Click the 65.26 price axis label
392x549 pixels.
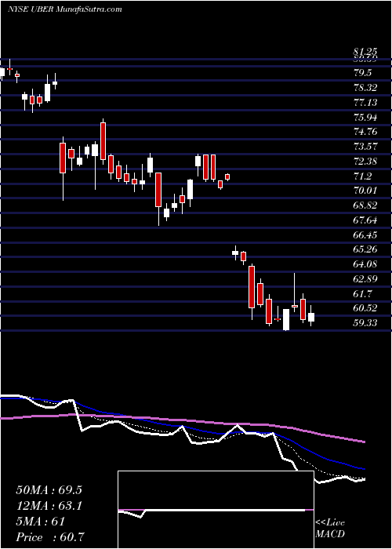pyautogui.click(x=365, y=249)
